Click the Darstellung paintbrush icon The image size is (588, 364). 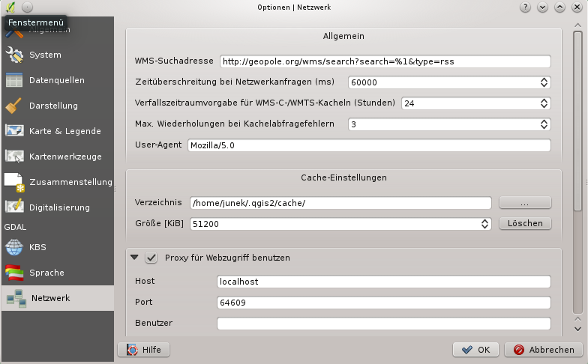[x=13, y=106]
